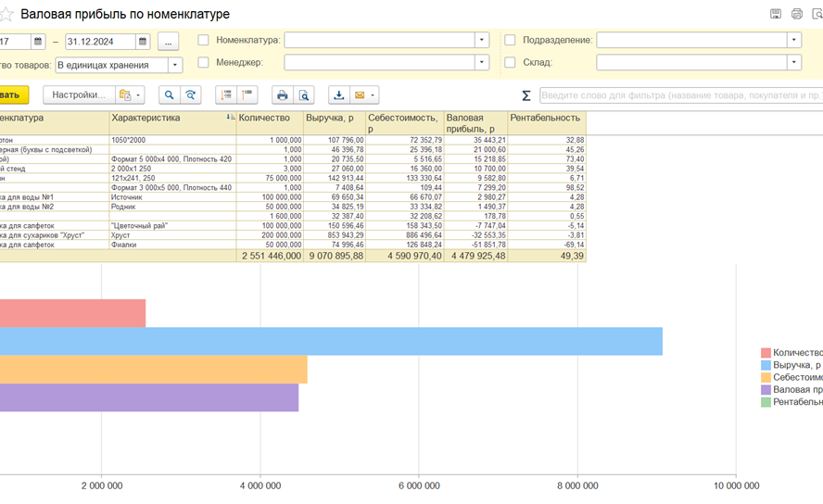Click the print report icon
823x504 pixels.
pyautogui.click(x=282, y=95)
